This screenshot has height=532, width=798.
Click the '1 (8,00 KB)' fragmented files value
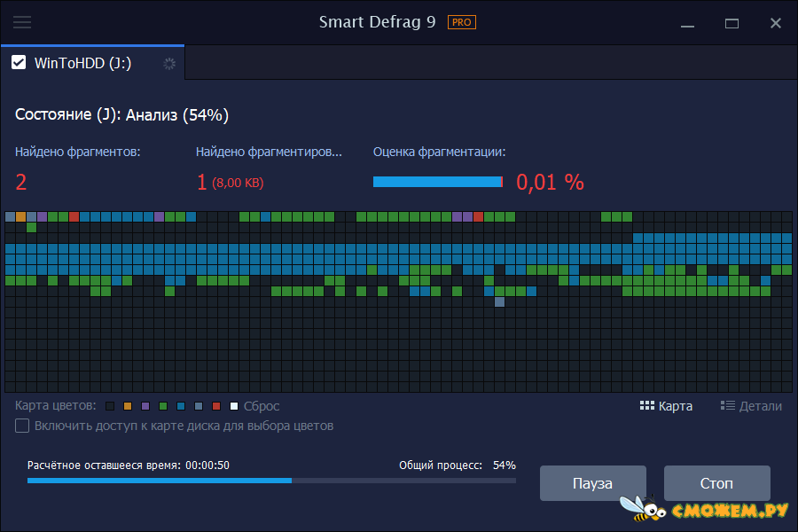230,183
